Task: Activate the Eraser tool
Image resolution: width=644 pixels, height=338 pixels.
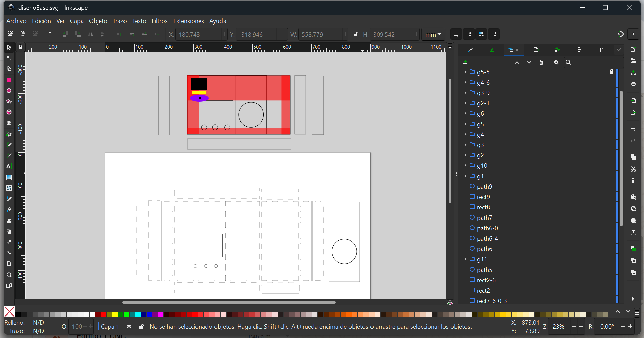Action: click(x=9, y=242)
